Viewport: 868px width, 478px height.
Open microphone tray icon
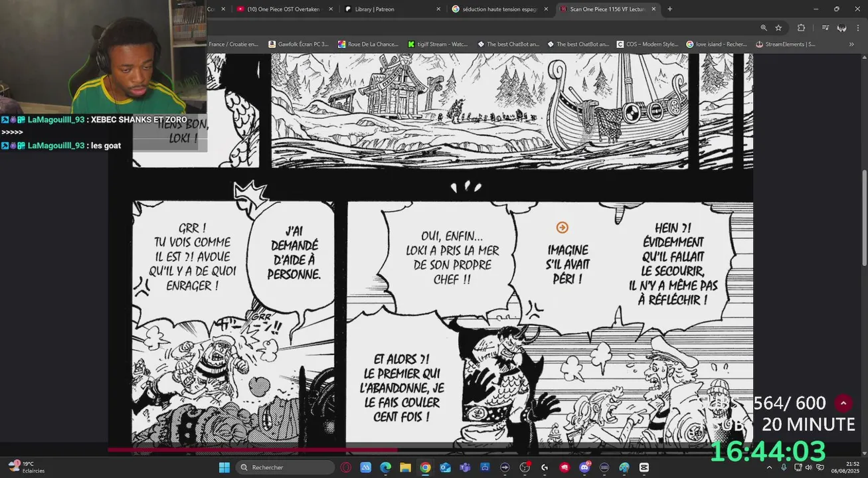pyautogui.click(x=784, y=467)
